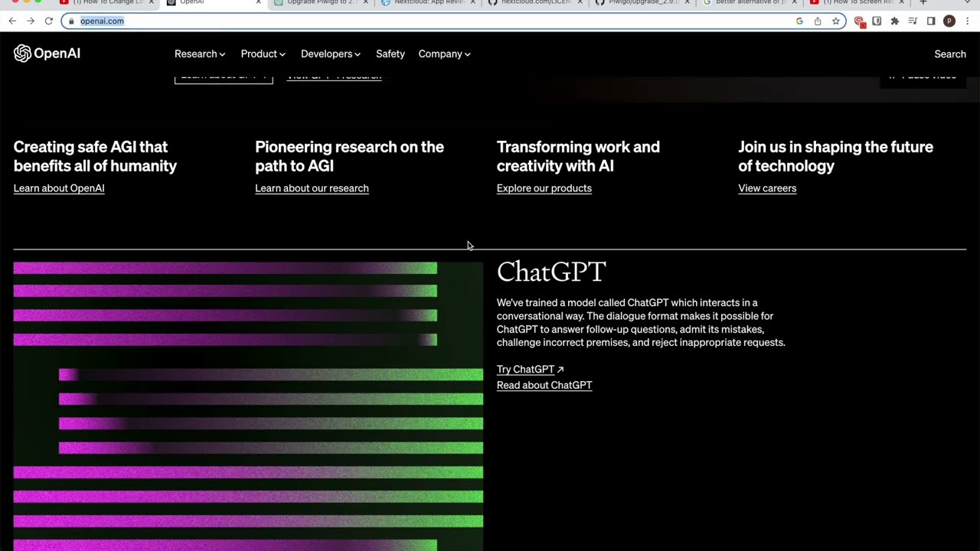This screenshot has height=551, width=980.
Task: Open the Learn about OpenAI link
Action: pyautogui.click(x=59, y=188)
